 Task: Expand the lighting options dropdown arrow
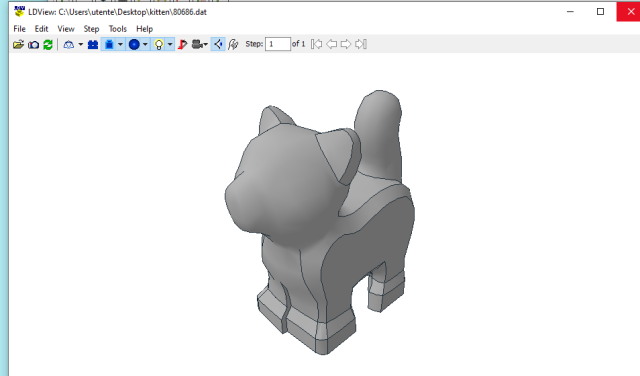[170, 44]
